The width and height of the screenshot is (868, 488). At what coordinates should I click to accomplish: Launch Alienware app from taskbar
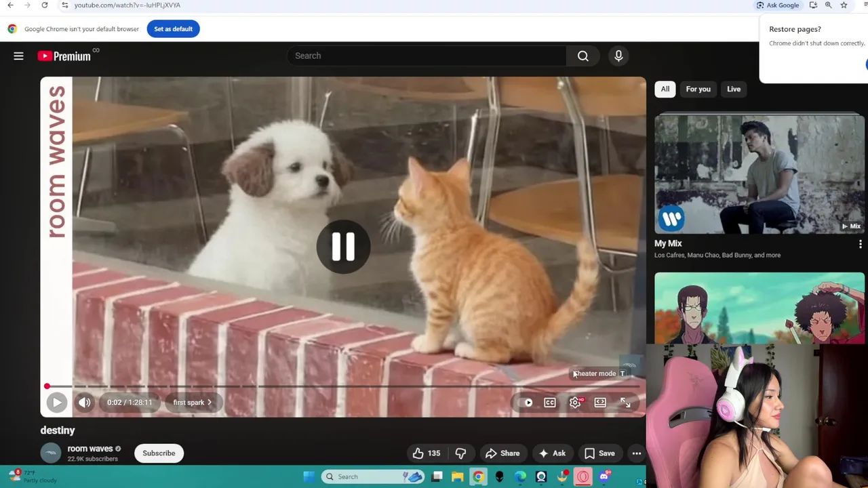(x=499, y=476)
